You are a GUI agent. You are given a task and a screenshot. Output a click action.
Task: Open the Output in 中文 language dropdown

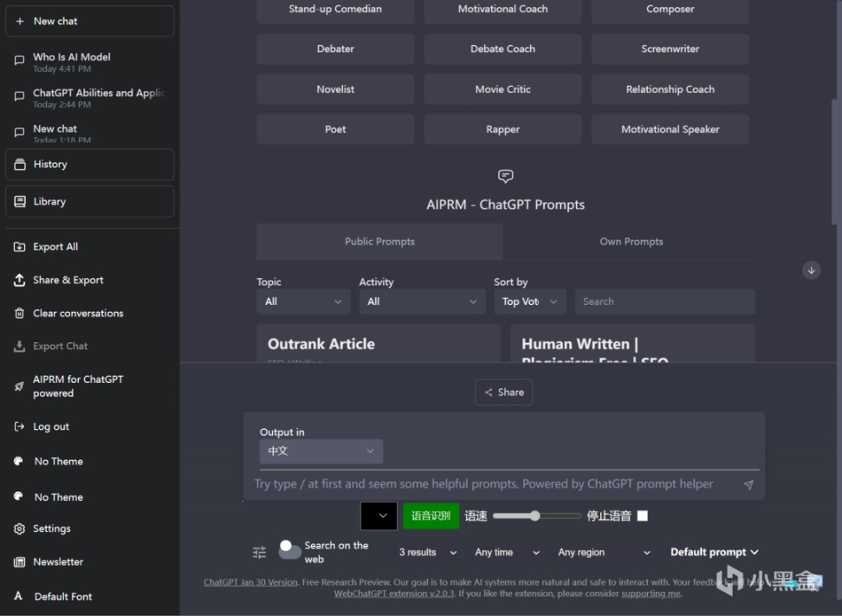click(321, 451)
